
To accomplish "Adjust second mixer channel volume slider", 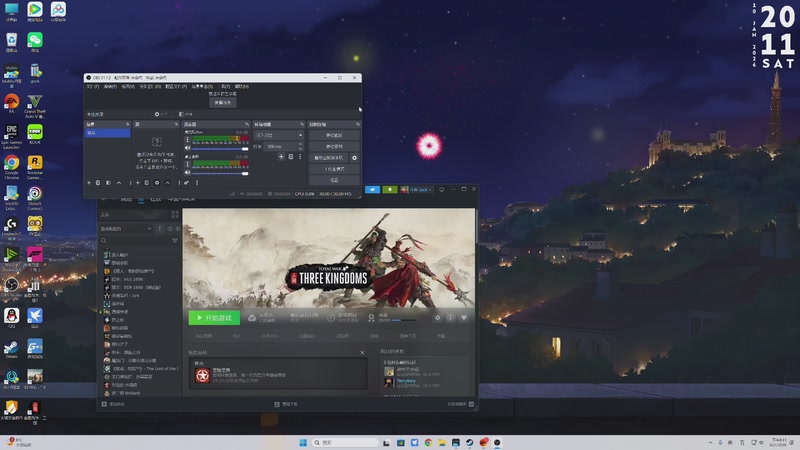I will tap(220, 173).
